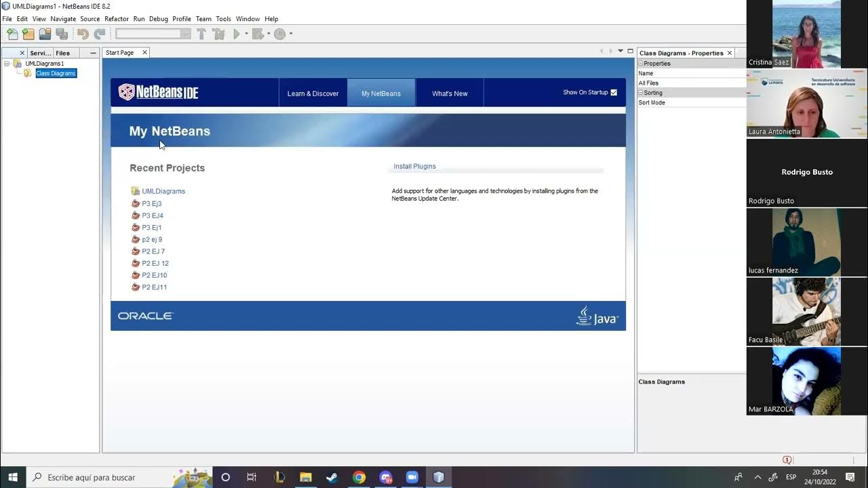The image size is (868, 488).
Task: Click the Run Project play icon
Action: tap(237, 34)
